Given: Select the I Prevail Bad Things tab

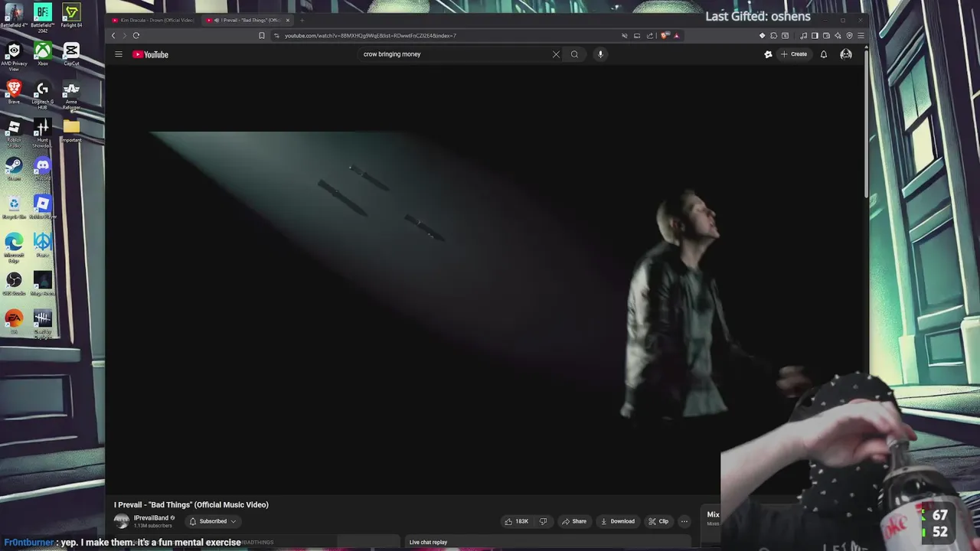Looking at the screenshot, I should click(x=245, y=21).
